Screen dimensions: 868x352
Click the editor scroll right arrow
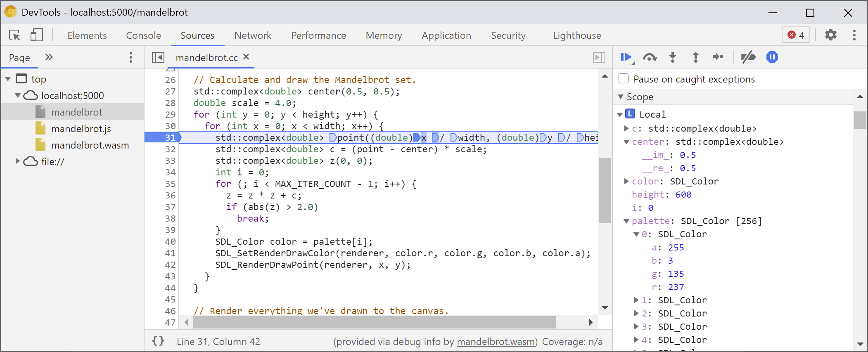(x=591, y=322)
